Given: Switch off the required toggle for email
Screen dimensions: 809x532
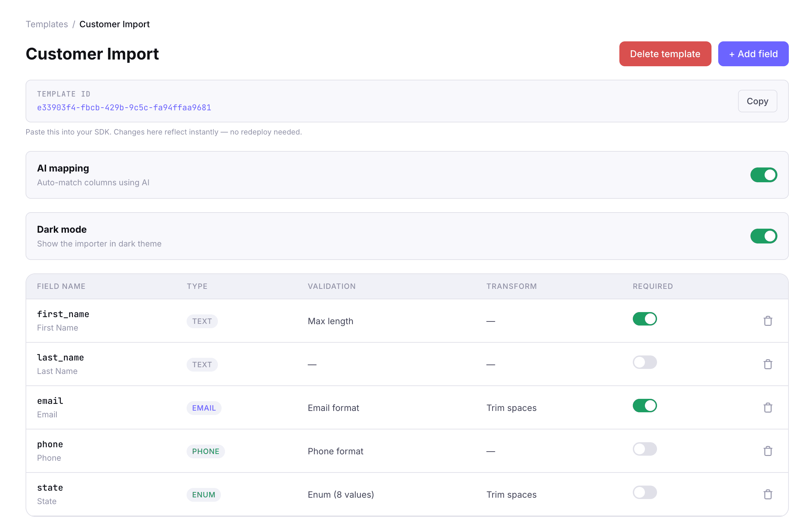Looking at the screenshot, I should tap(645, 406).
